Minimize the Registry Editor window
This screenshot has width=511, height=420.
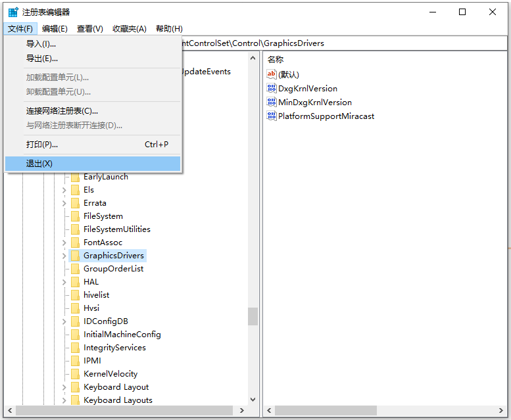[x=433, y=12]
